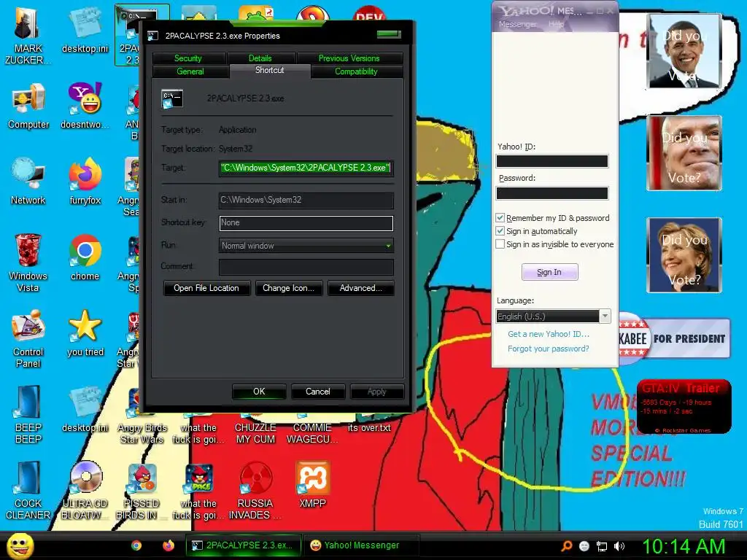Screen dimensions: 747x560
Task: Enable Sign in as invisible to everyone
Action: coord(500,244)
